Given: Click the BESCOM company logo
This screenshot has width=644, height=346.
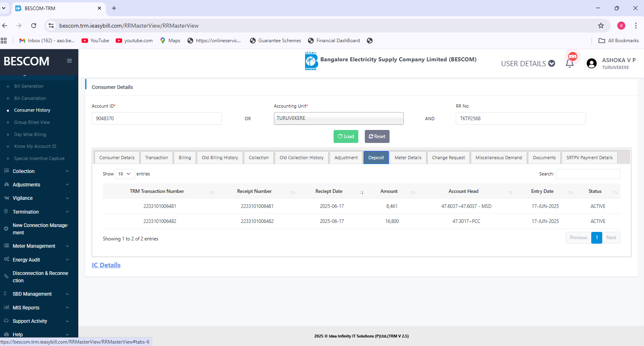Looking at the screenshot, I should (311, 61).
